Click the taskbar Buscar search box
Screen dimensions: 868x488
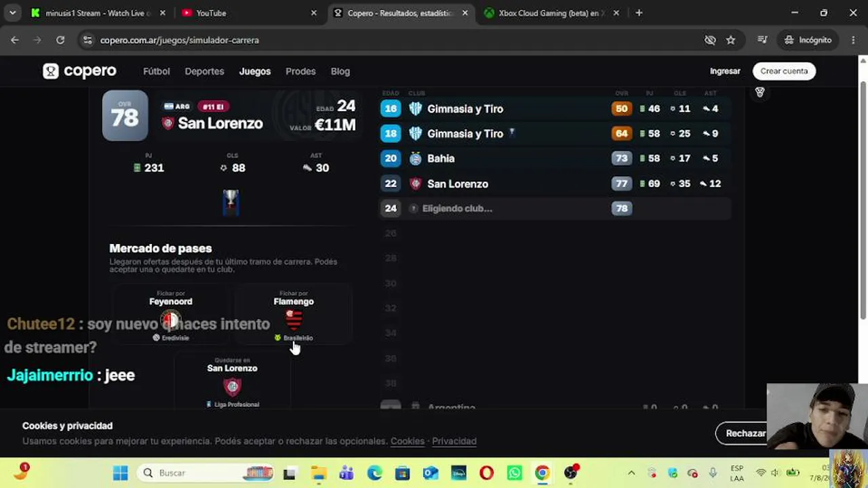(206, 473)
